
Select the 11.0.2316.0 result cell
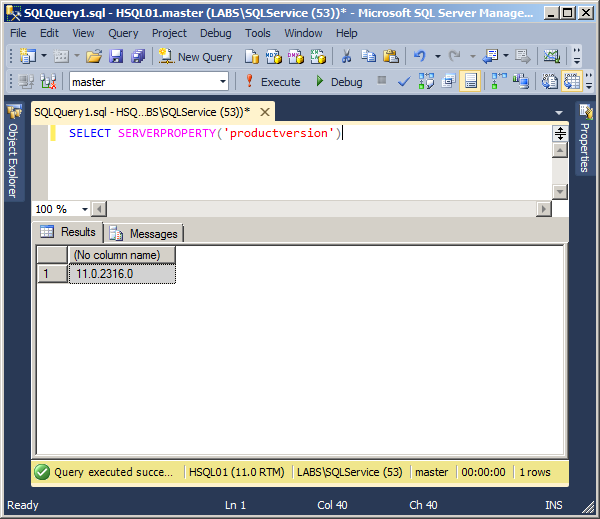click(x=122, y=274)
